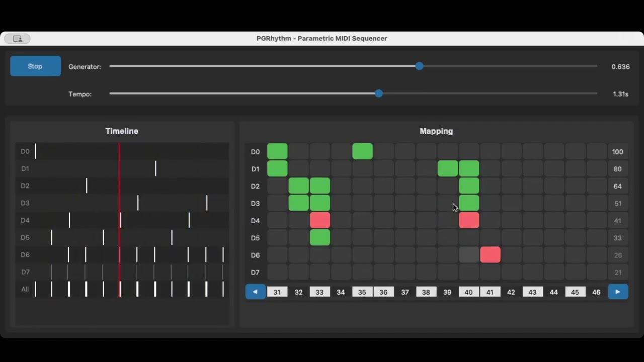Toggle green cell at D3 column 32
The width and height of the screenshot is (644, 362).
pyautogui.click(x=298, y=203)
